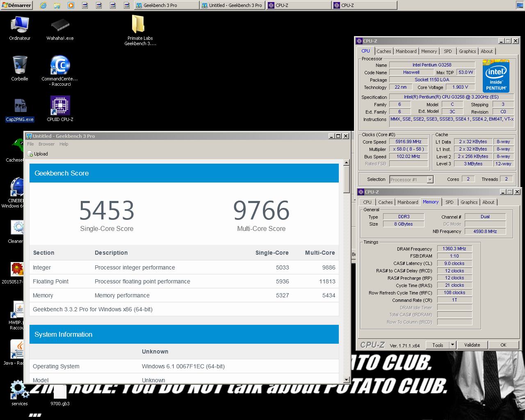The height and width of the screenshot is (420, 525).
Task: Click the Multiplier value x 58.0 ( 8 - 58 )
Action: coord(409,149)
